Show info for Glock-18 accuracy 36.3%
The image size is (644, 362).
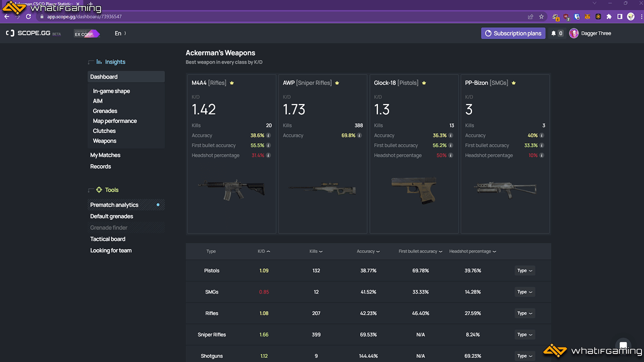pos(451,135)
